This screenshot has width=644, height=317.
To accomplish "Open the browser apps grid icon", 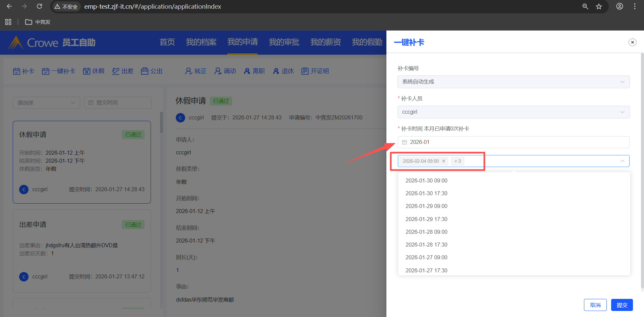I will tap(8, 22).
